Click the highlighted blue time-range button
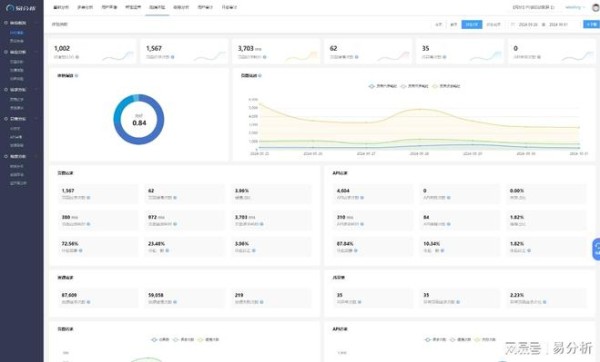Image resolution: width=600 pixels, height=362 pixels. (x=471, y=24)
